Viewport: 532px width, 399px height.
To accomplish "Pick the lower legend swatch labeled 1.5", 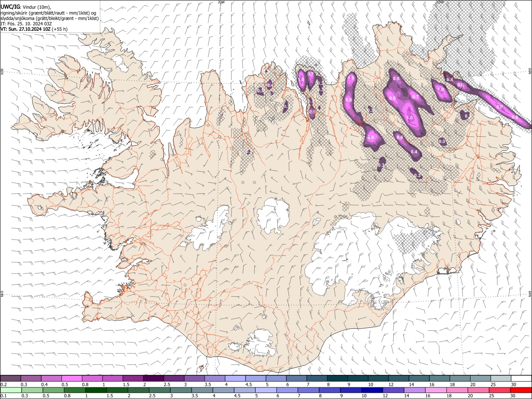I will click(x=117, y=390).
